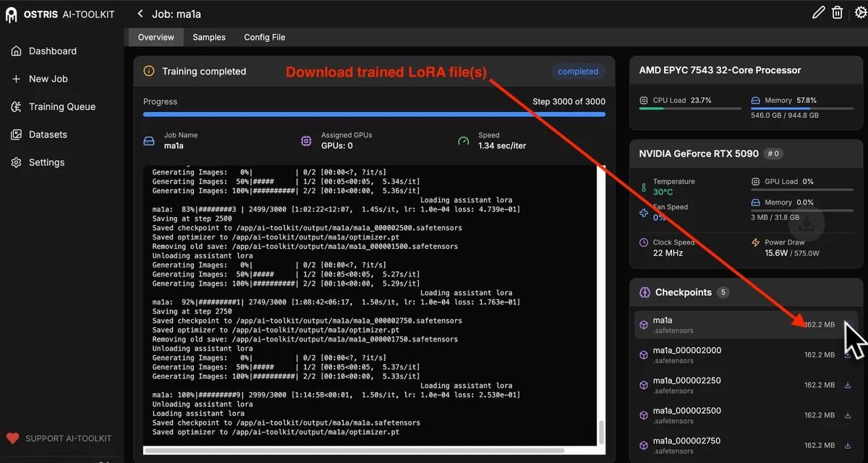Screen dimensions: 868x463
Task: Click the last log line about optimizer.pt
Action: click(276, 432)
